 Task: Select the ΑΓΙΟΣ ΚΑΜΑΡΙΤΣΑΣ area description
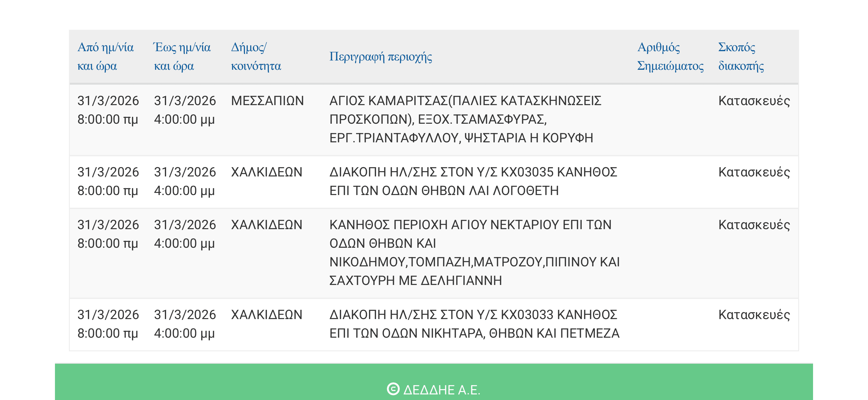(465, 119)
